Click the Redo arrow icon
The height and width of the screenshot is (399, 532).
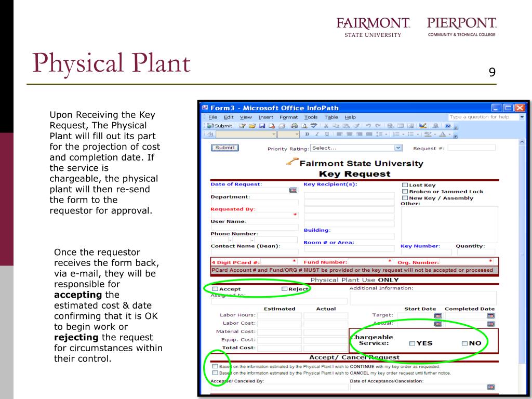tap(378, 126)
